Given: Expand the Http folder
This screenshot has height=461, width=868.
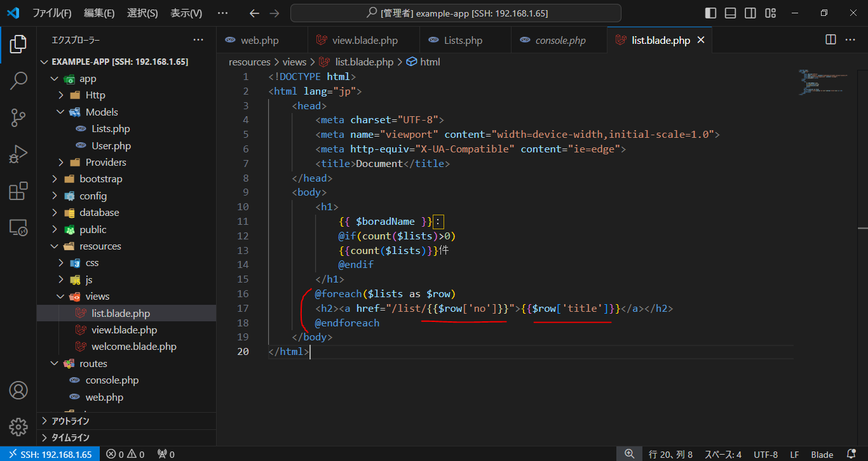Looking at the screenshot, I should pyautogui.click(x=95, y=95).
